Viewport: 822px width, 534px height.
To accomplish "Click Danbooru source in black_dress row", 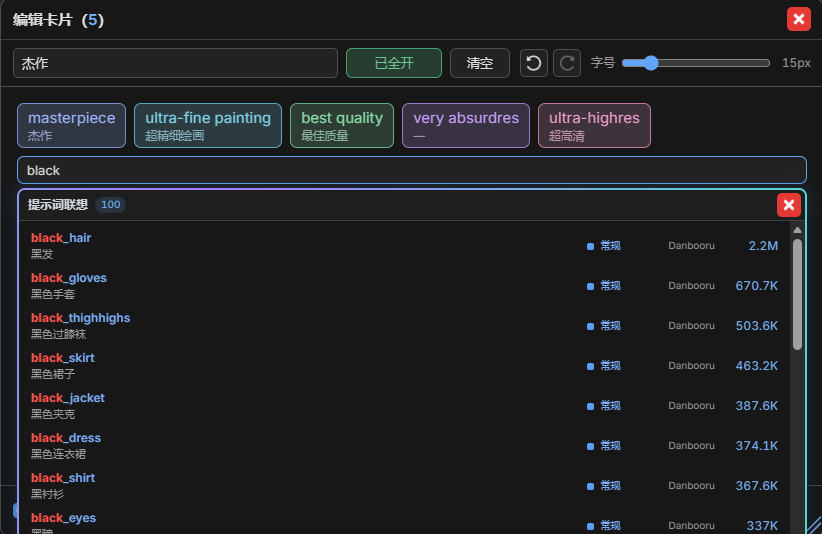I will pos(691,445).
